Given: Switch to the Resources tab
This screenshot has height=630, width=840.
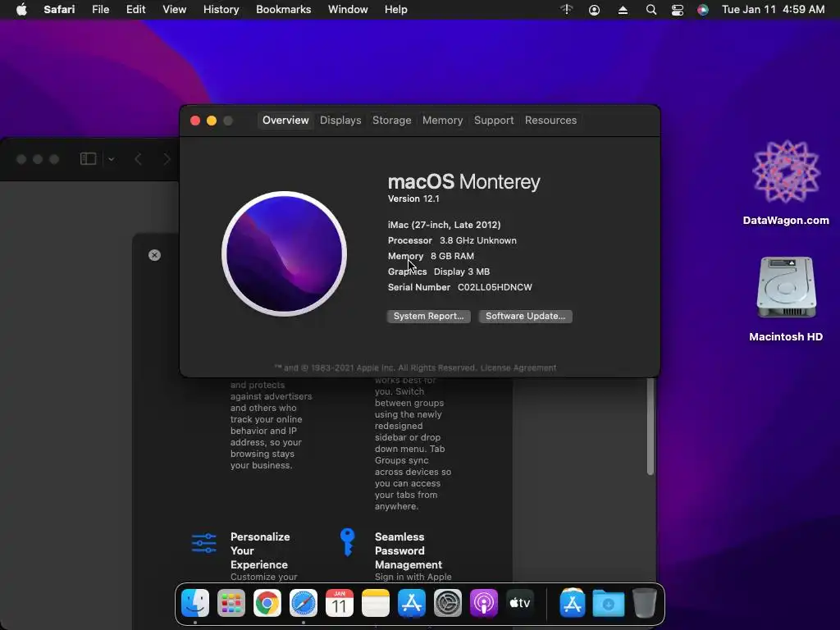Looking at the screenshot, I should click(x=550, y=120).
